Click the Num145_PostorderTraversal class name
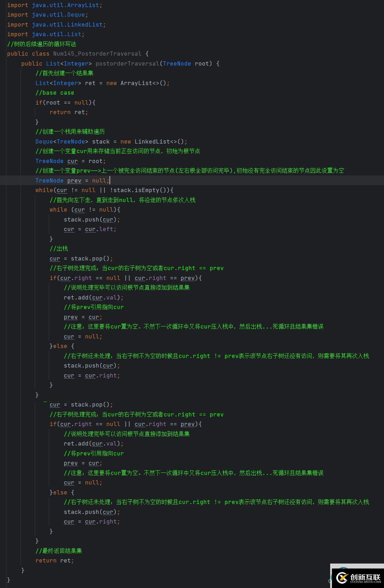 97,54
